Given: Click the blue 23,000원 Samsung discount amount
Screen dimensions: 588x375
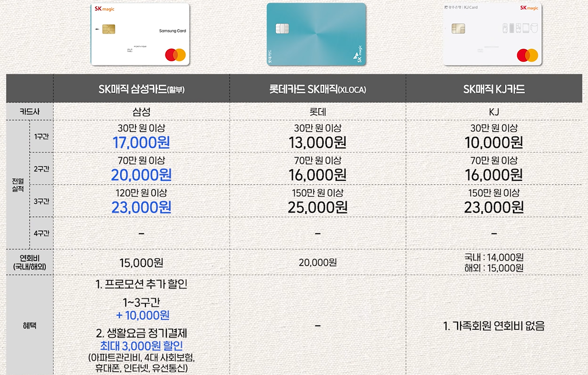Looking at the screenshot, I should click(x=141, y=207).
